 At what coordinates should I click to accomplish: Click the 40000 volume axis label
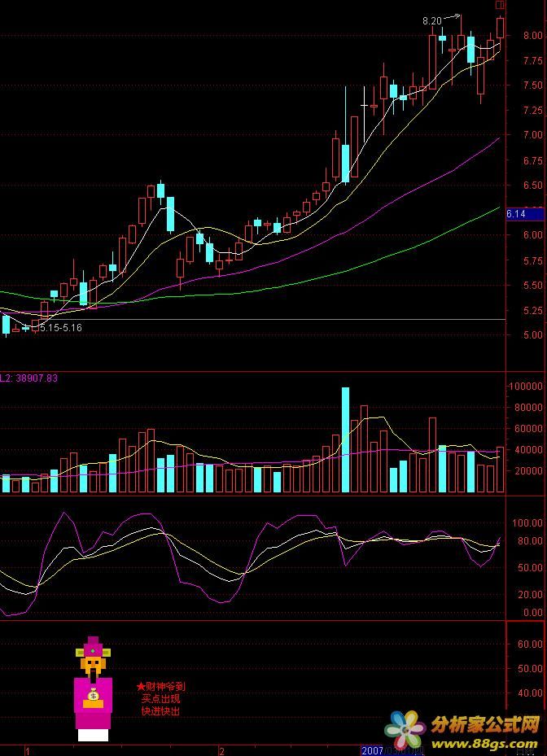pos(530,450)
